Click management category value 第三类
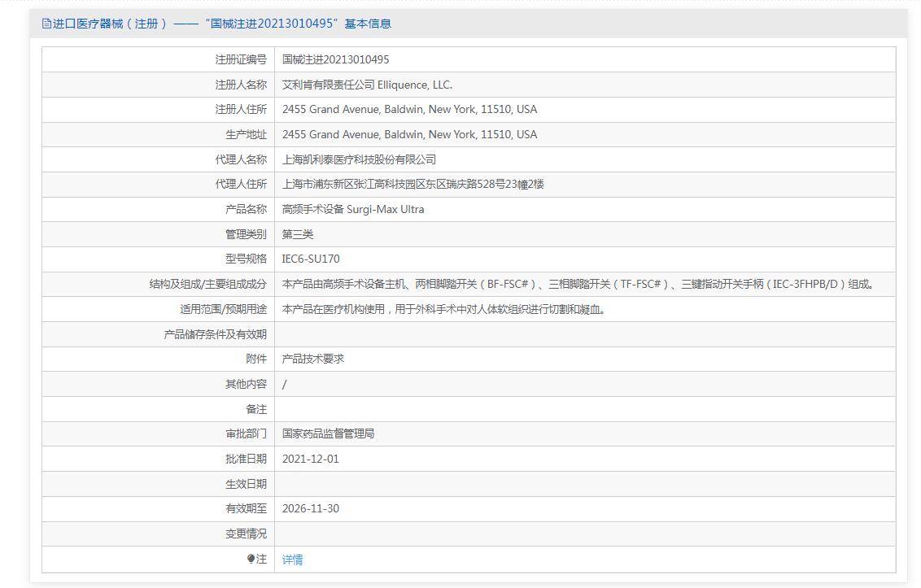921x588 pixels. (298, 234)
